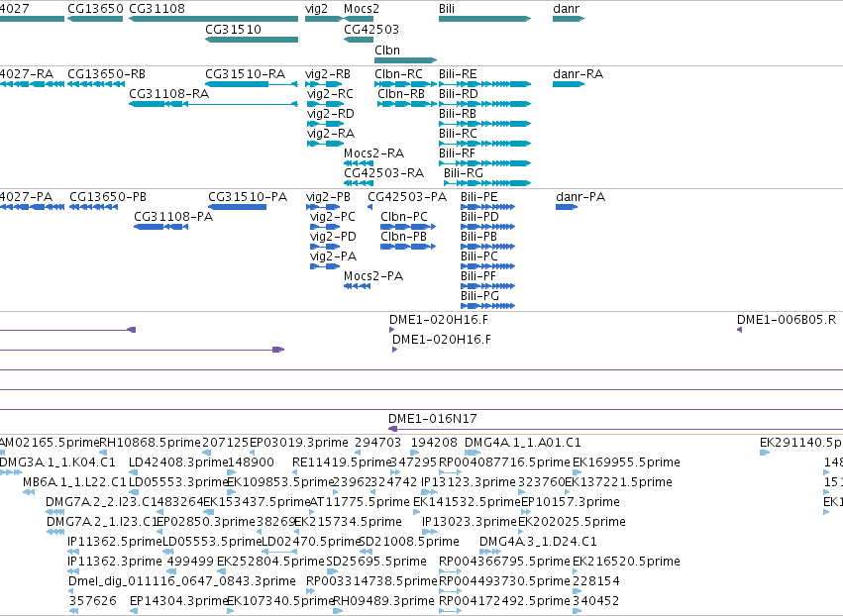Image resolution: width=843 pixels, height=616 pixels.
Task: Open protein Clbn-PC
Action: pyautogui.click(x=408, y=227)
